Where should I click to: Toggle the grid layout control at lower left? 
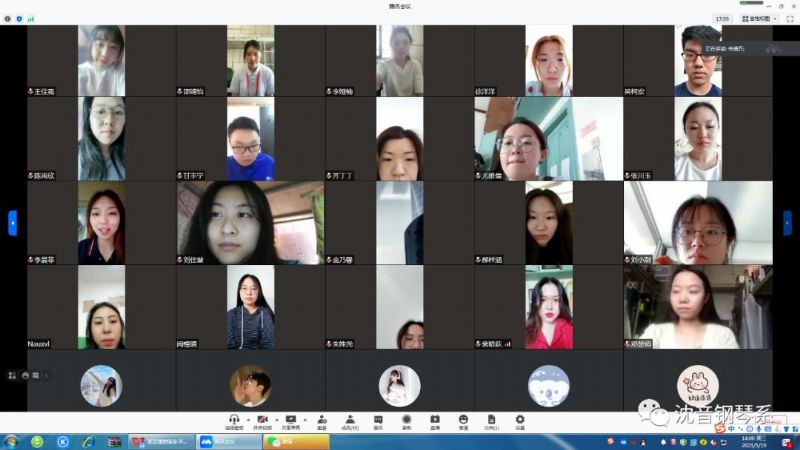tap(12, 375)
